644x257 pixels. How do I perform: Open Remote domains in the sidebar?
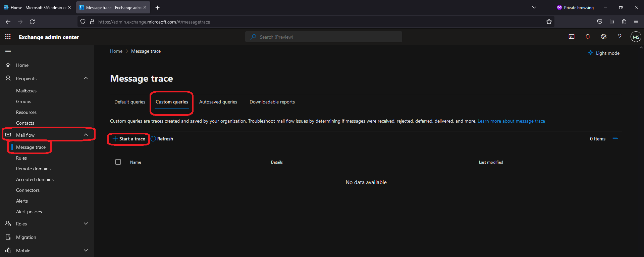(x=33, y=169)
